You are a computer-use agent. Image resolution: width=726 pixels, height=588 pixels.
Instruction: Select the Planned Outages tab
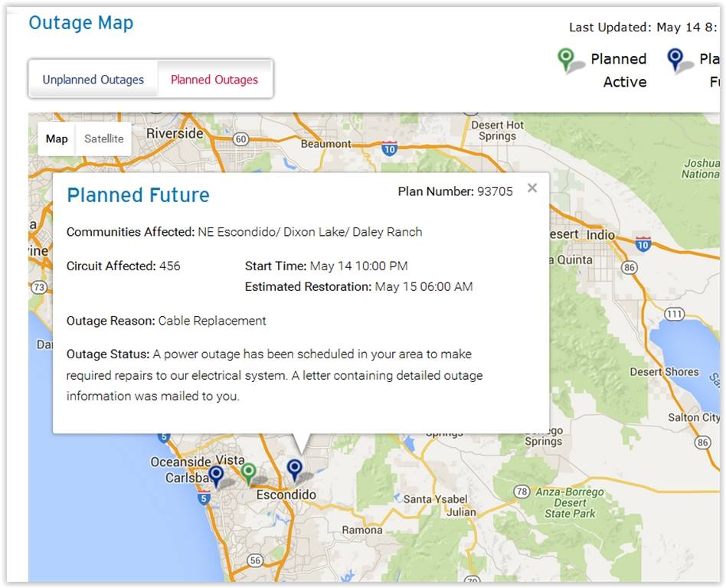click(x=214, y=80)
